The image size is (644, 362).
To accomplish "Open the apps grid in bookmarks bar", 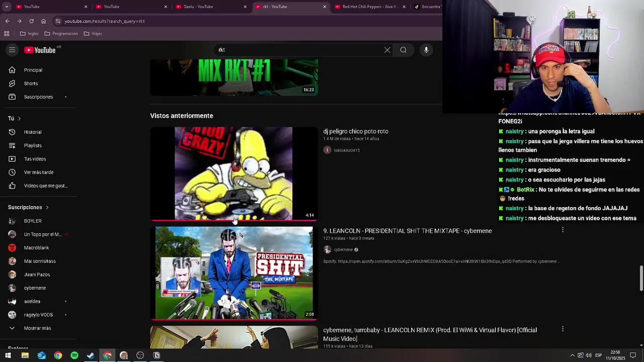I will [7, 34].
